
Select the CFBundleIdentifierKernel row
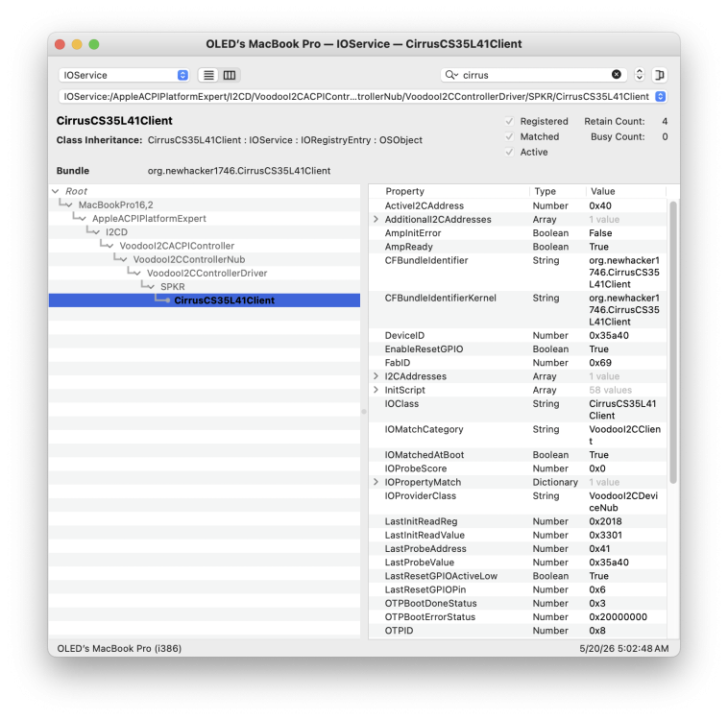(x=518, y=310)
